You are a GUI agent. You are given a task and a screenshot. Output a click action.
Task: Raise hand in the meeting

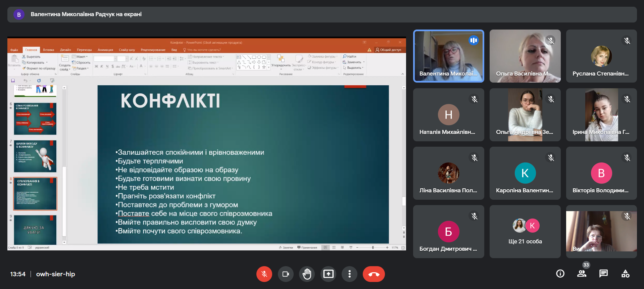(x=307, y=274)
